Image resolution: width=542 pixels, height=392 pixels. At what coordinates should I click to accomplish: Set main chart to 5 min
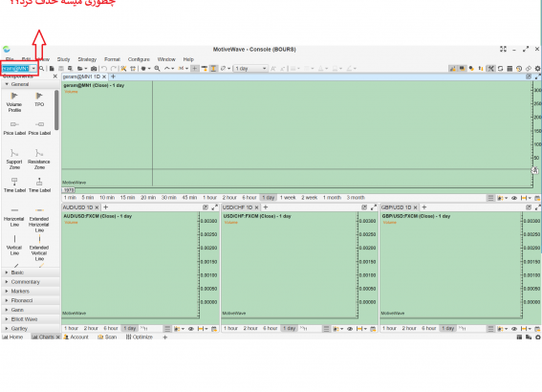point(88,198)
